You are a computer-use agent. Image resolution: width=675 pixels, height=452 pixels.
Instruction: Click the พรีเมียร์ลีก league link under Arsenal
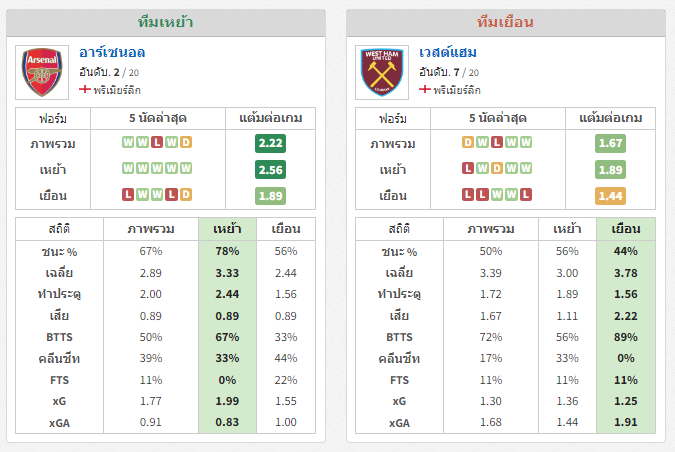117,90
